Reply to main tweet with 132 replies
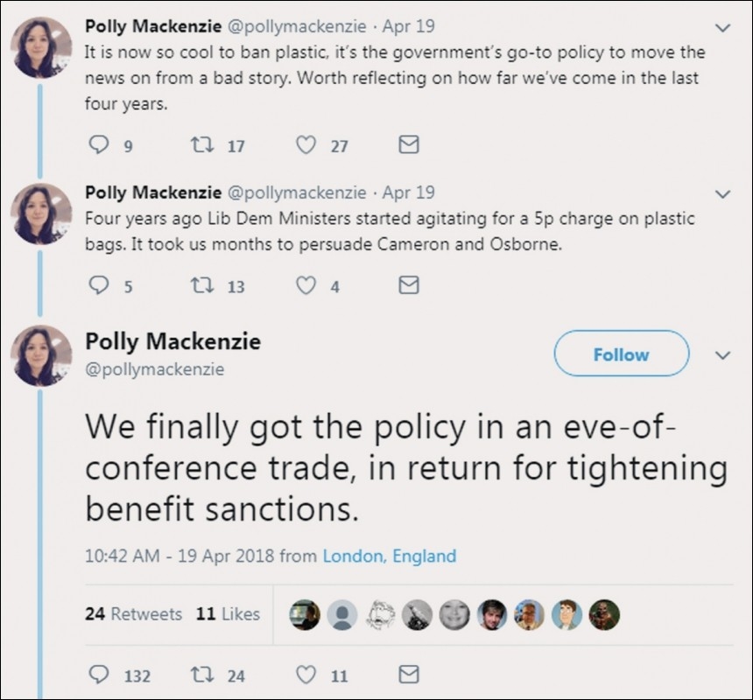This screenshot has height=700, width=753. click(100, 675)
